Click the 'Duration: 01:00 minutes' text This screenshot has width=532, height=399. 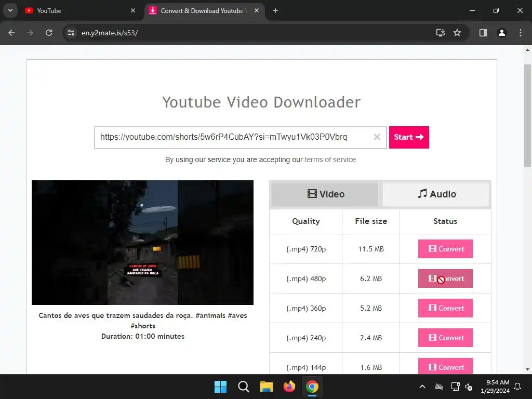point(143,336)
